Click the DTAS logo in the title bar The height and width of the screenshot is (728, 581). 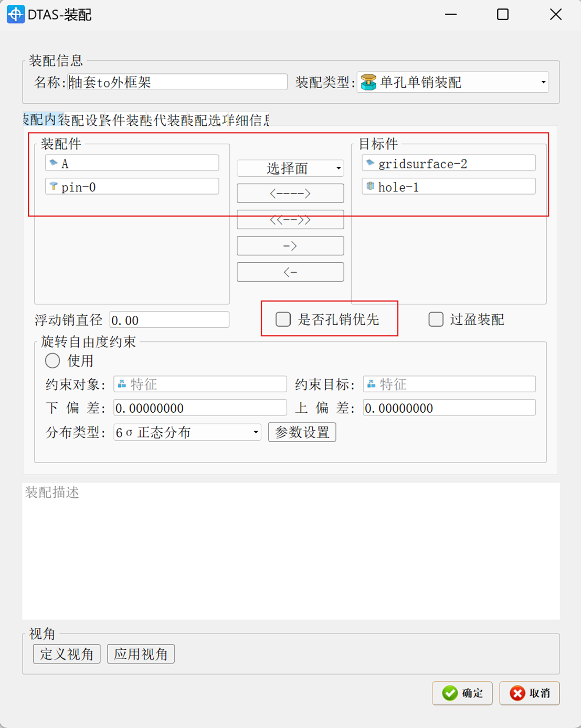[x=15, y=14]
